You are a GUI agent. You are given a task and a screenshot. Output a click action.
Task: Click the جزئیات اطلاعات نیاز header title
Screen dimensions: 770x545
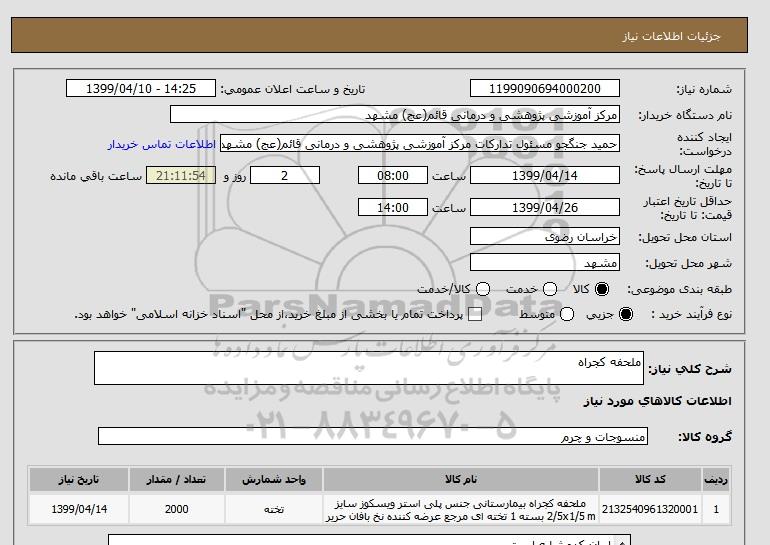pyautogui.click(x=671, y=36)
